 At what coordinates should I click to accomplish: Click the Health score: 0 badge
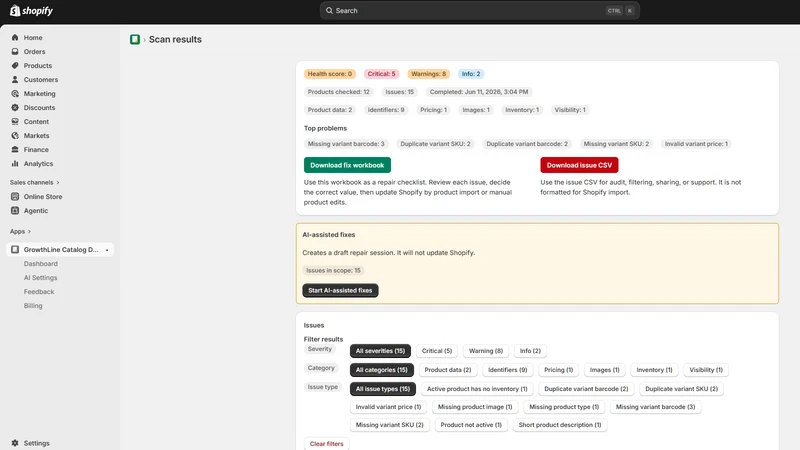click(330, 74)
